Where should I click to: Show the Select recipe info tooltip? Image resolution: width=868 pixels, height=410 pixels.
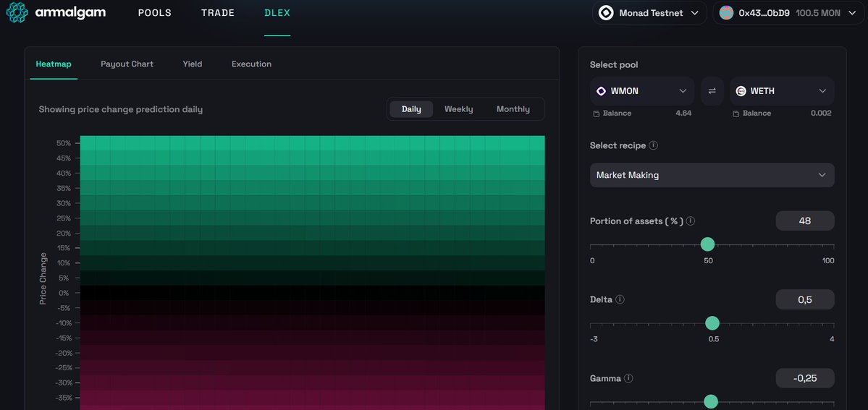[653, 145]
